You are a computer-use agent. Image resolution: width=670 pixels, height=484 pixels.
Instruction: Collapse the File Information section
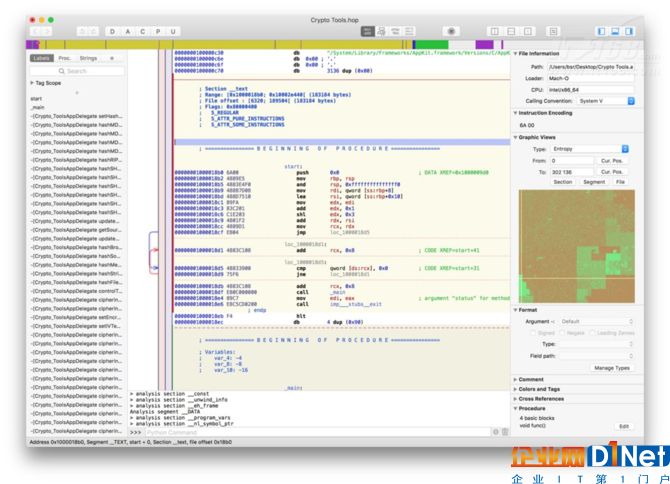(515, 53)
